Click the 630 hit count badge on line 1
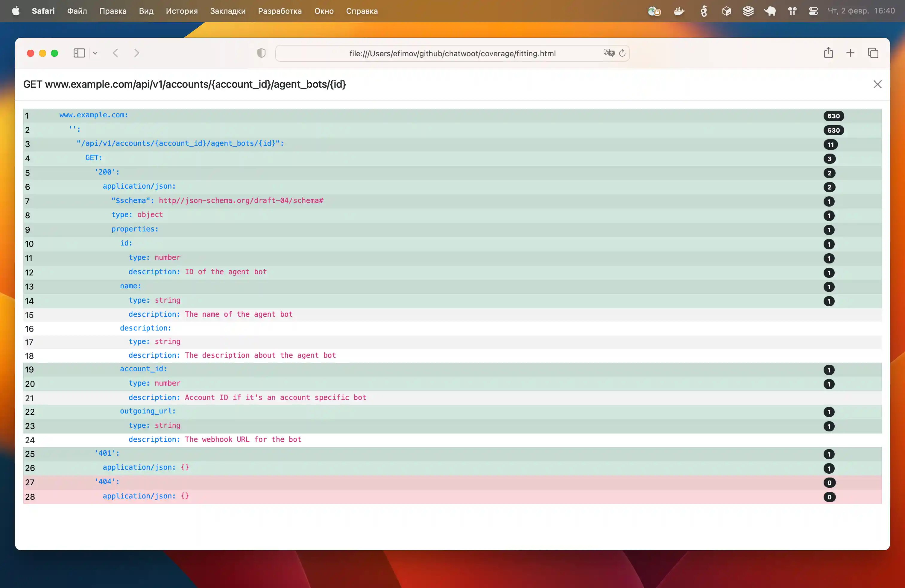 point(833,116)
